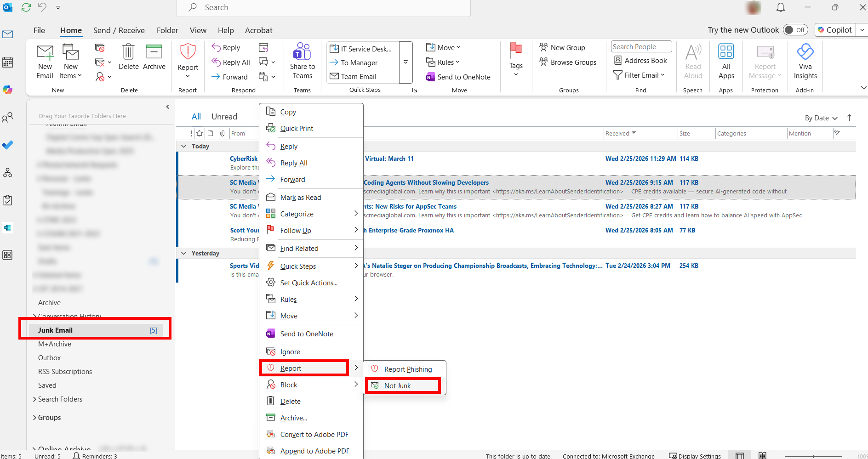Open Share to Teams
The width and height of the screenshot is (868, 459).
tap(302, 60)
